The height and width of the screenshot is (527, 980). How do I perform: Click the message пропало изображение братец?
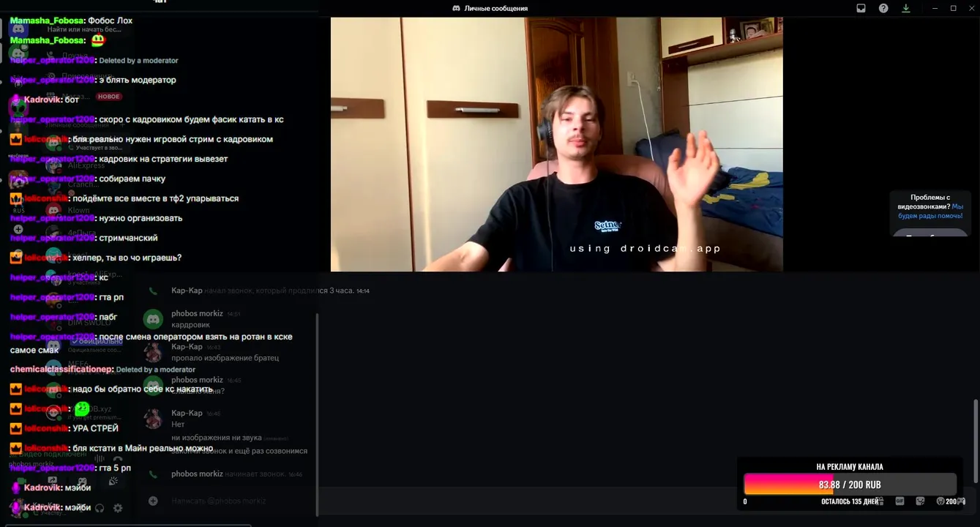coord(225,358)
